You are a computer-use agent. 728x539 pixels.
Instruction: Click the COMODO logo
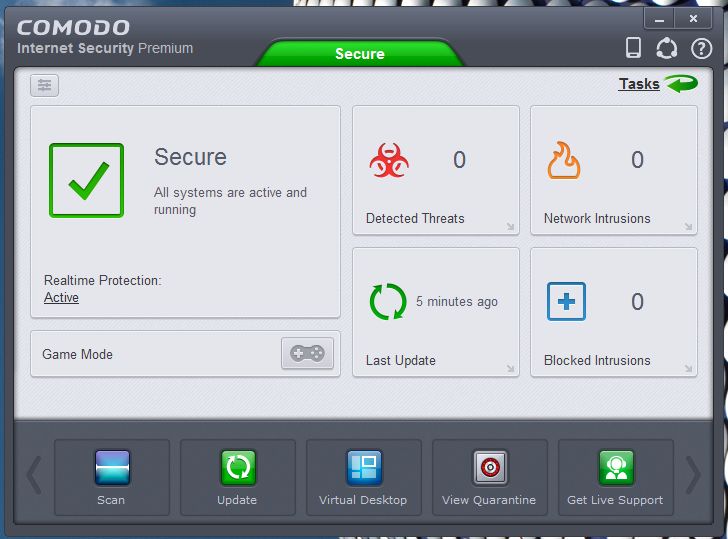click(73, 28)
